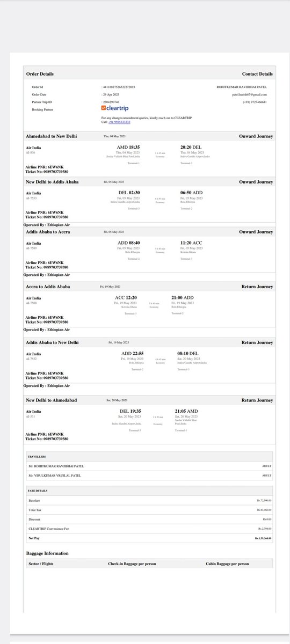The height and width of the screenshot is (644, 290).
Task: Select the Contact Details heading
Action: [x=257, y=74]
